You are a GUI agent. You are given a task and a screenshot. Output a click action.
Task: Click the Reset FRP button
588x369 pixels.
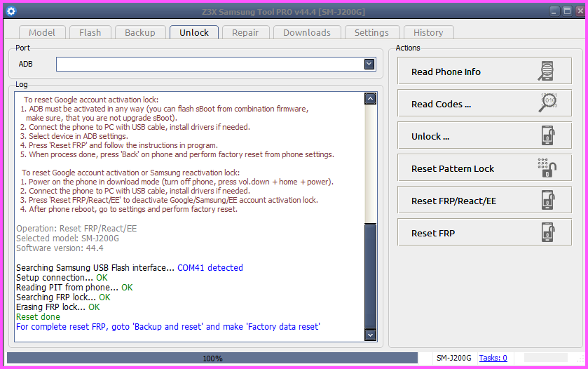484,232
